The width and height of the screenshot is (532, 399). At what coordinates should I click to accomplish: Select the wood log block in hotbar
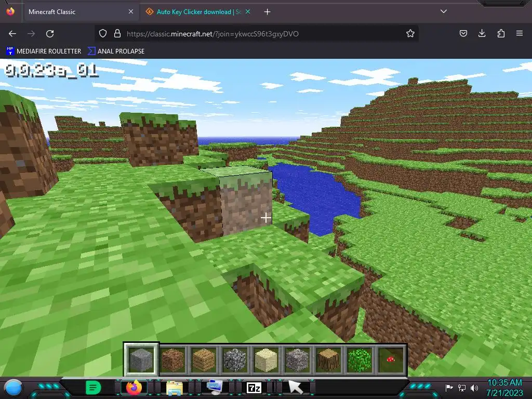point(328,360)
